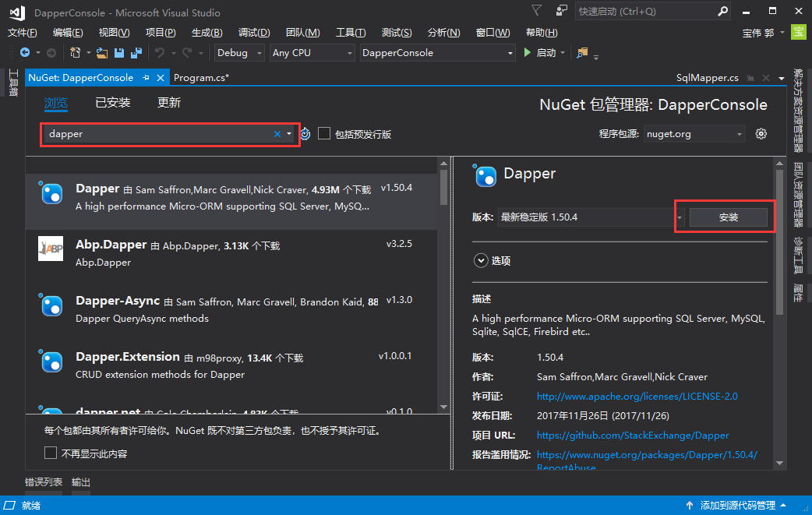Switch to the 已安装 tab
This screenshot has width=812, height=515.
tap(113, 103)
